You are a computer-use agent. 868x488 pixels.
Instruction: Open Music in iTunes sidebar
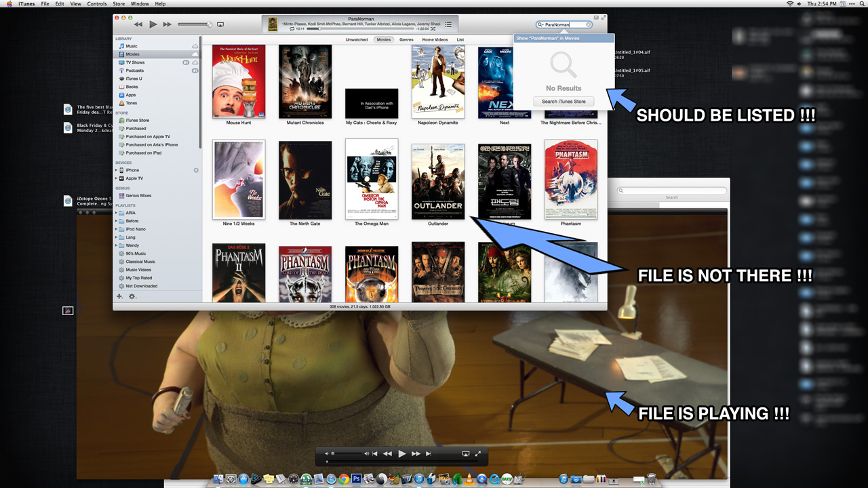click(x=157, y=46)
